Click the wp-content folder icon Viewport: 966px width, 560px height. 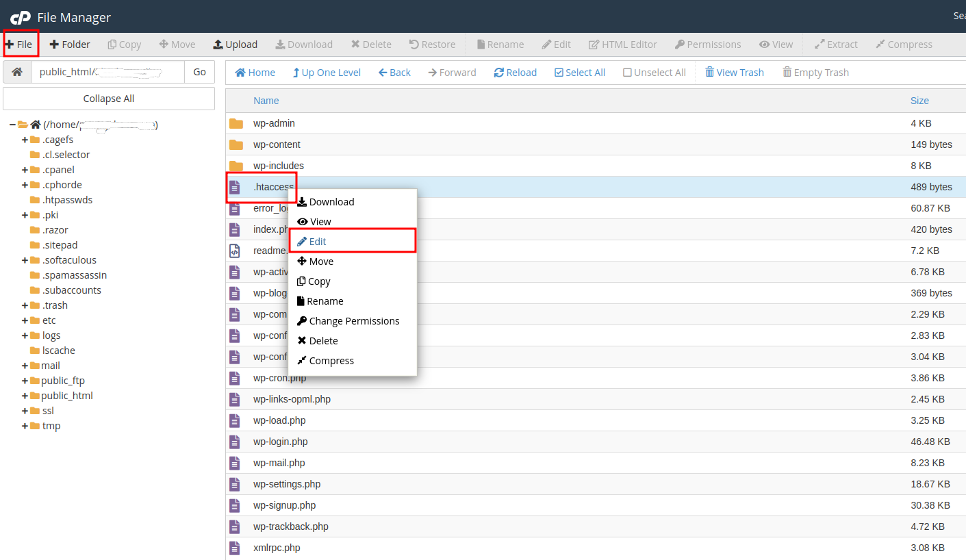[236, 144]
